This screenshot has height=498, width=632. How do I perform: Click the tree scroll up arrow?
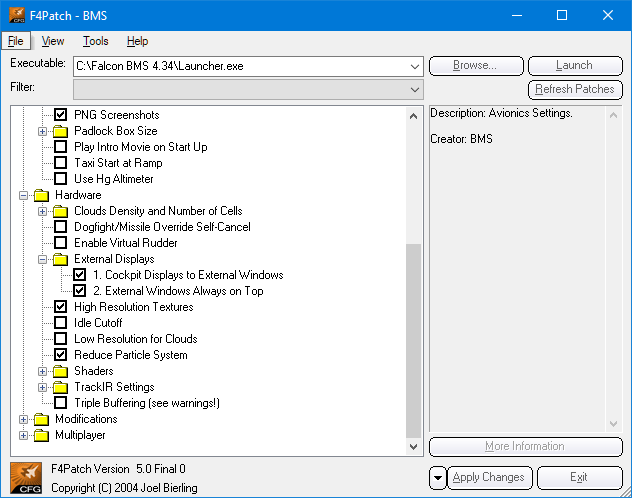[x=413, y=116]
